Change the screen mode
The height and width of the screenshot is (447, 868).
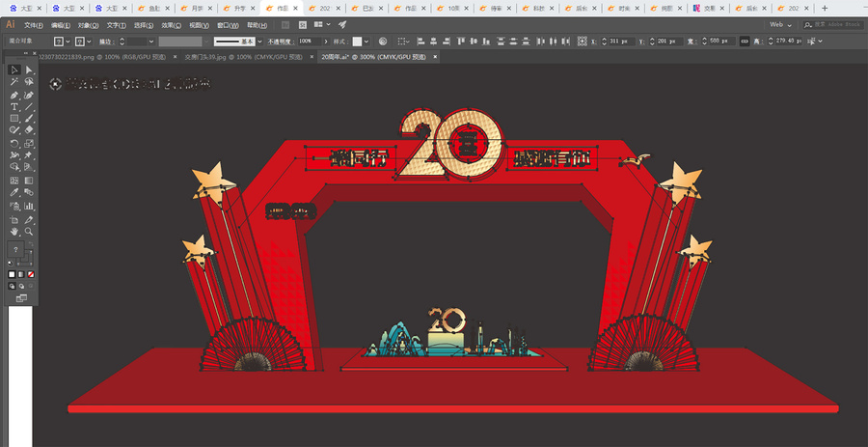click(x=21, y=298)
